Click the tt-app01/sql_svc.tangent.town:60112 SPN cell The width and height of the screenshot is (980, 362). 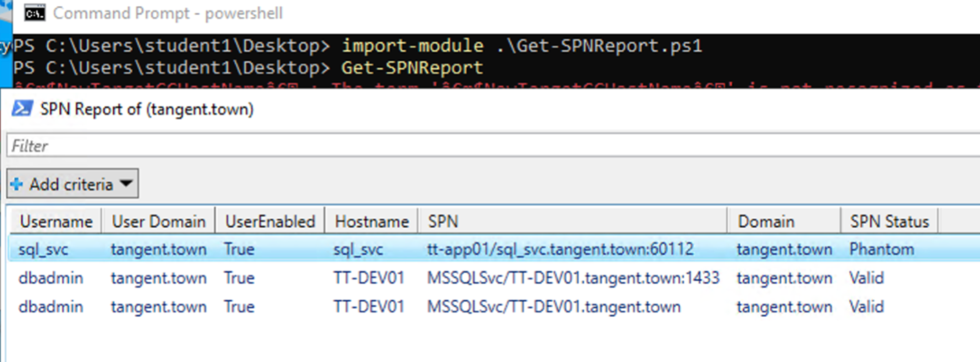point(560,249)
